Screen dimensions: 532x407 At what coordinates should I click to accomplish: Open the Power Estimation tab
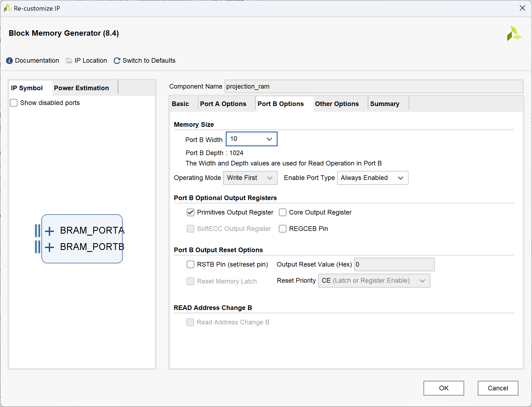(x=81, y=88)
